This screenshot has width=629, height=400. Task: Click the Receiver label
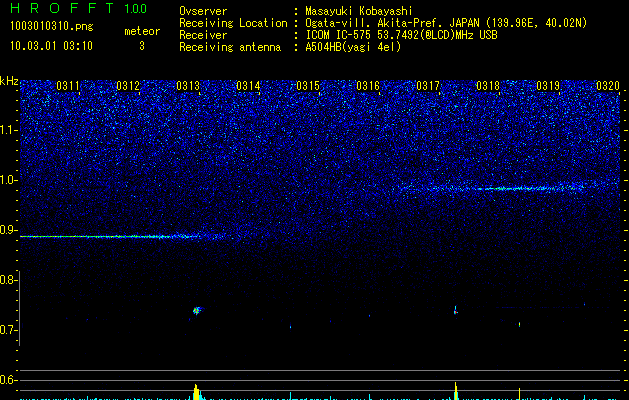[x=203, y=35]
